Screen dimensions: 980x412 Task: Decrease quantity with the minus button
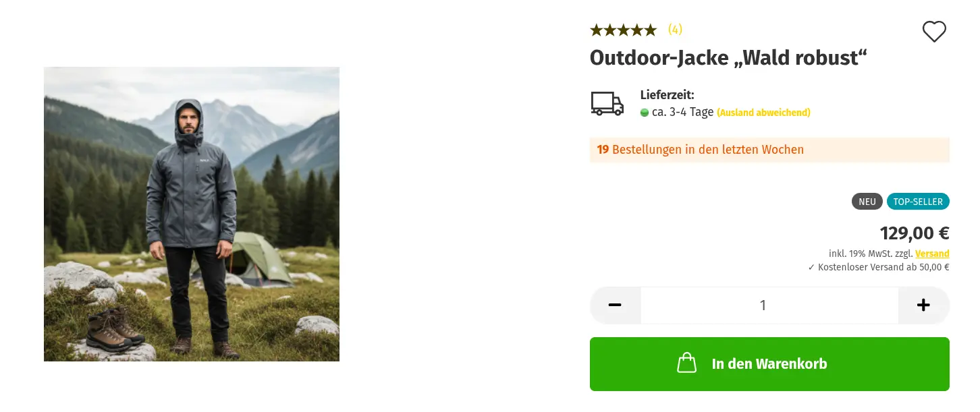point(615,305)
